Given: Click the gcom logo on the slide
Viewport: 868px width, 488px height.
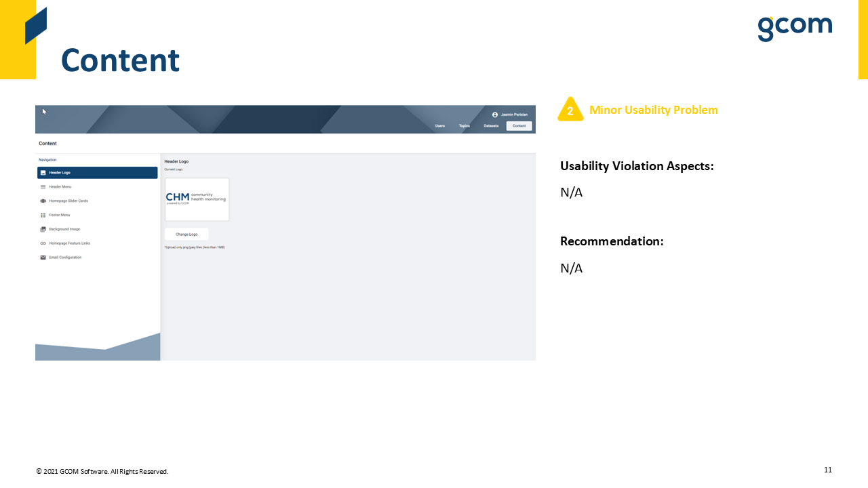Looking at the screenshot, I should click(794, 28).
